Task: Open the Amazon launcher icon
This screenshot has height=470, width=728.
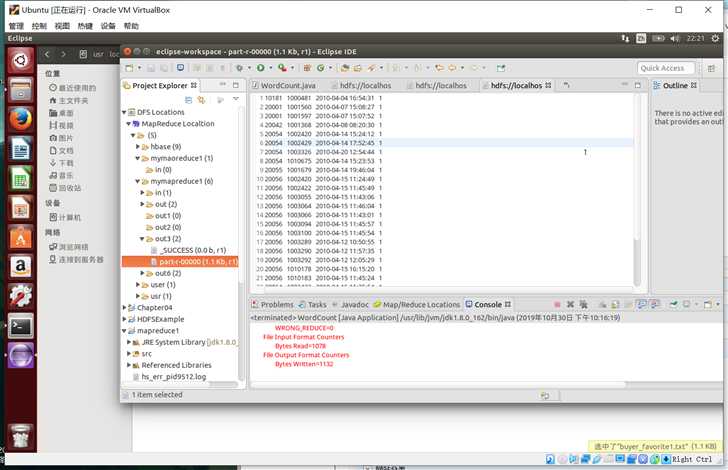Action: (20, 267)
